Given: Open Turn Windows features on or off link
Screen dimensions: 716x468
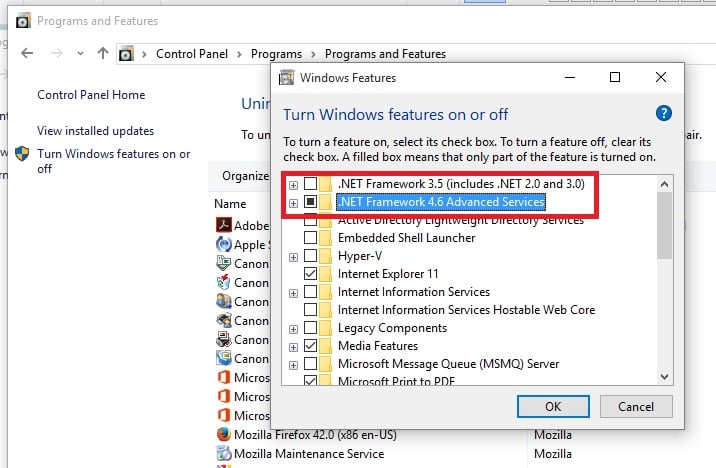Looking at the screenshot, I should coord(114,161).
